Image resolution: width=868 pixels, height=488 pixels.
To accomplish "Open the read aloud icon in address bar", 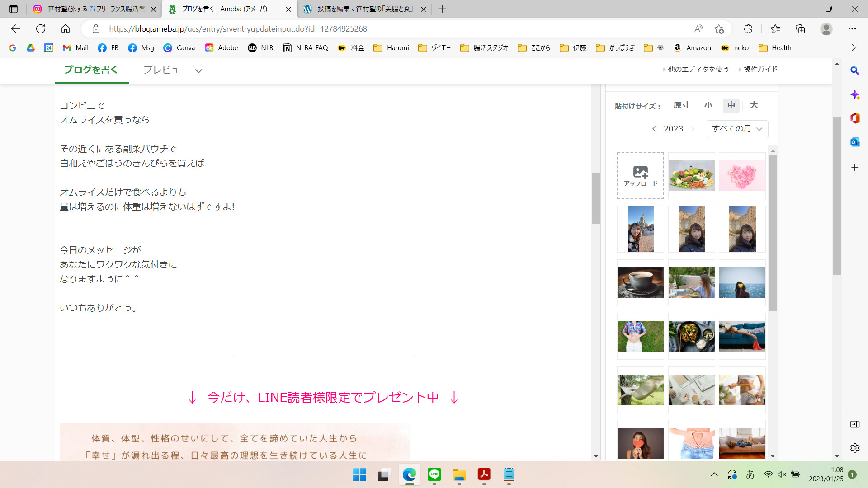I will [x=698, y=29].
